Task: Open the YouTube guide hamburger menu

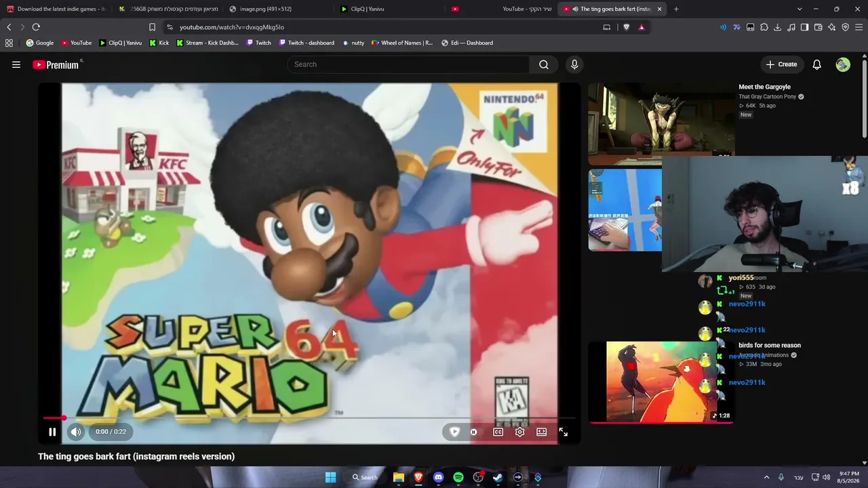Action: (16, 64)
